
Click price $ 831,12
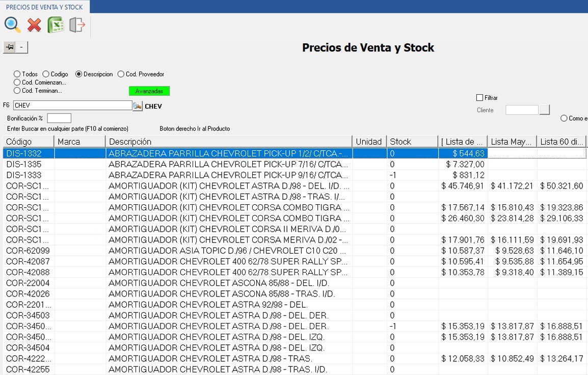[468, 175]
